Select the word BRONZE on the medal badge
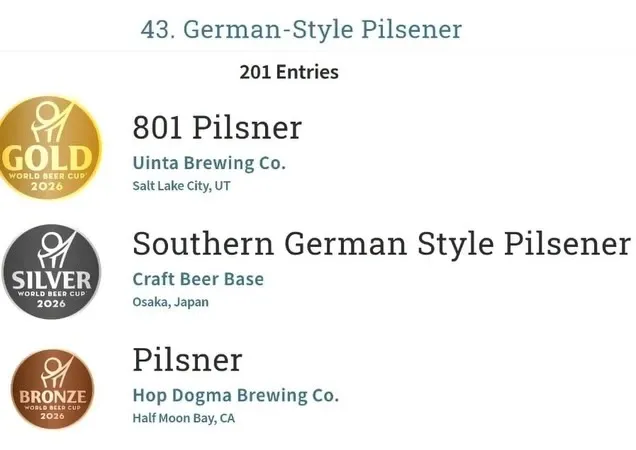Screen dimensions: 636x450 [51, 396]
